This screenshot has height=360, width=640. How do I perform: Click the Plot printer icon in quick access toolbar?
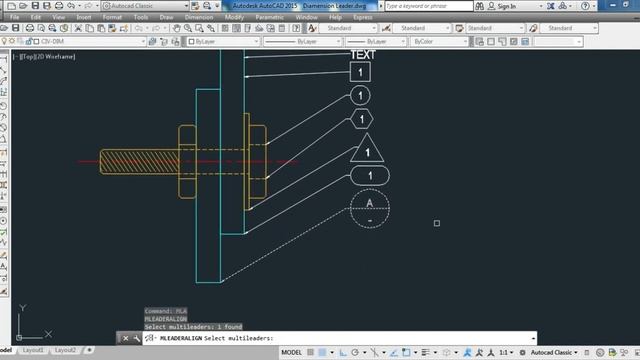click(59, 6)
